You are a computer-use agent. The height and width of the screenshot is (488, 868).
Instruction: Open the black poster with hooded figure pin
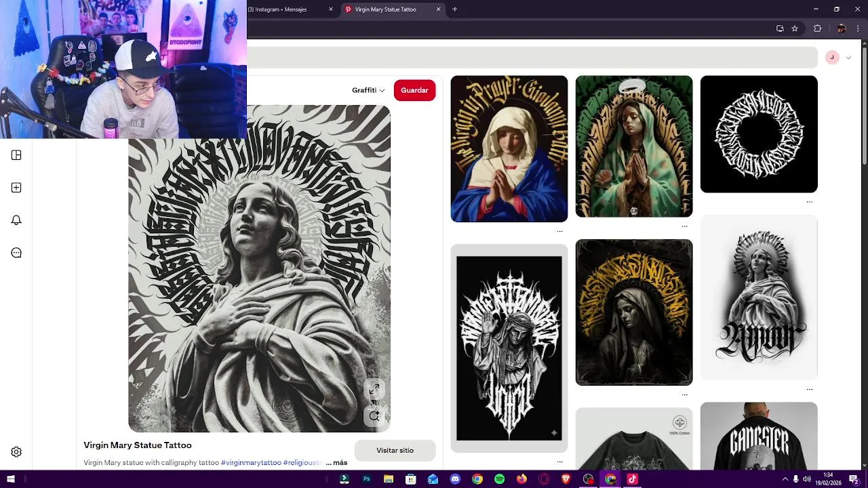tap(509, 348)
